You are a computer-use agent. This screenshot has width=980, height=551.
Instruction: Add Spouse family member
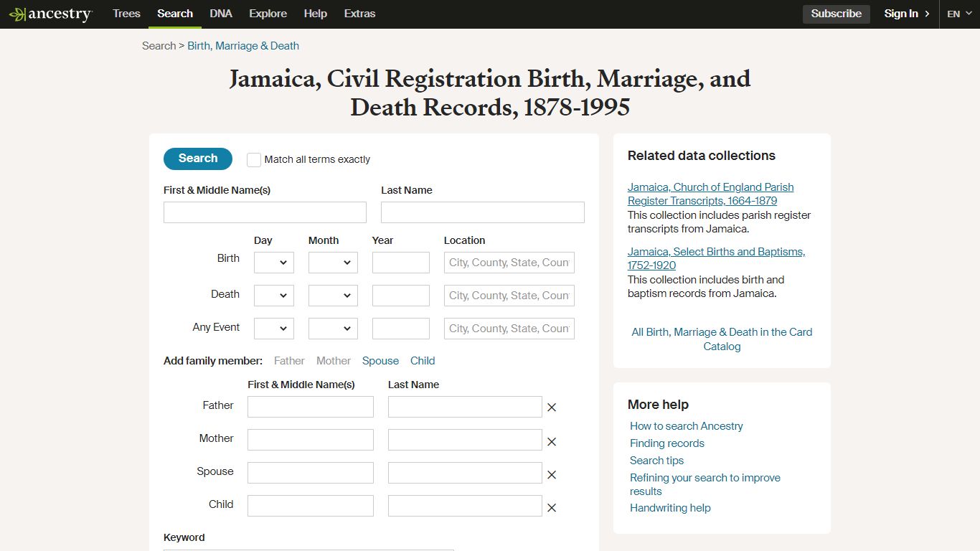[x=380, y=361]
